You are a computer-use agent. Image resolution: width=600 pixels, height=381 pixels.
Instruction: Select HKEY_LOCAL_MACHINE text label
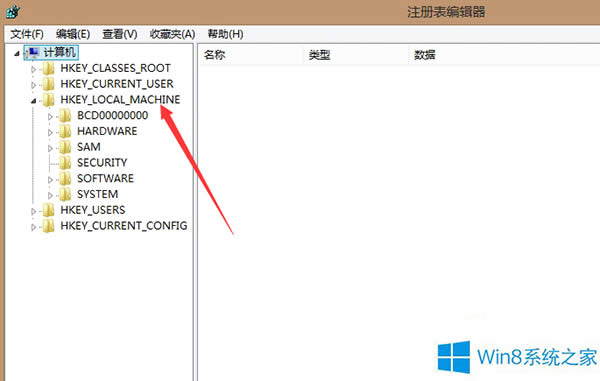(120, 100)
